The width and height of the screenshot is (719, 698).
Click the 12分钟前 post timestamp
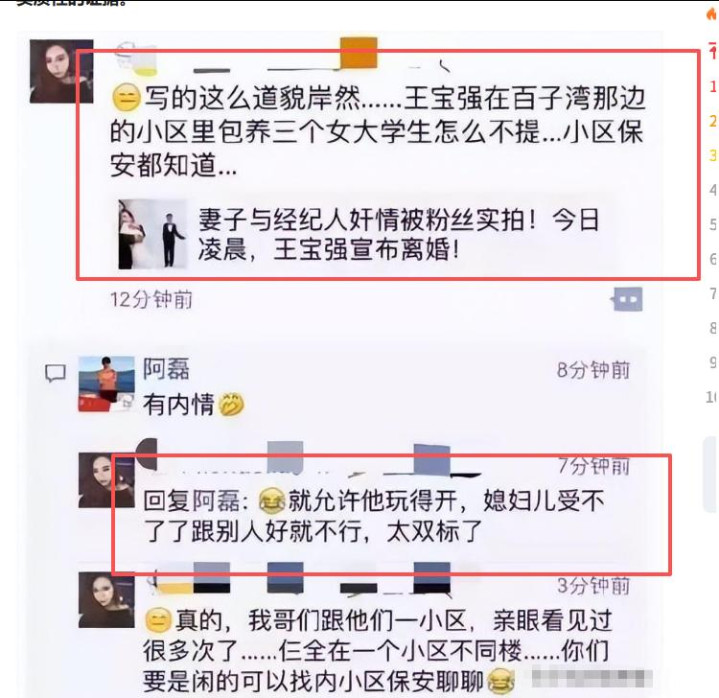pos(151,299)
